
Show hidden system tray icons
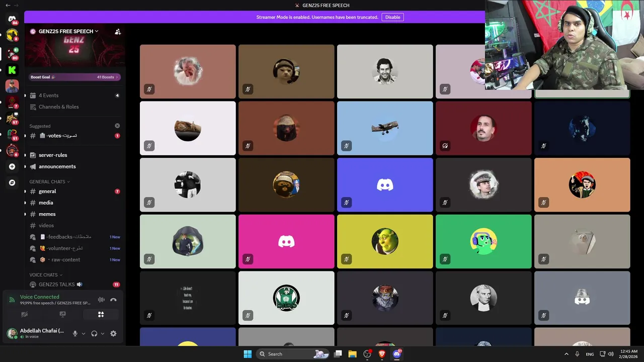[x=566, y=354]
